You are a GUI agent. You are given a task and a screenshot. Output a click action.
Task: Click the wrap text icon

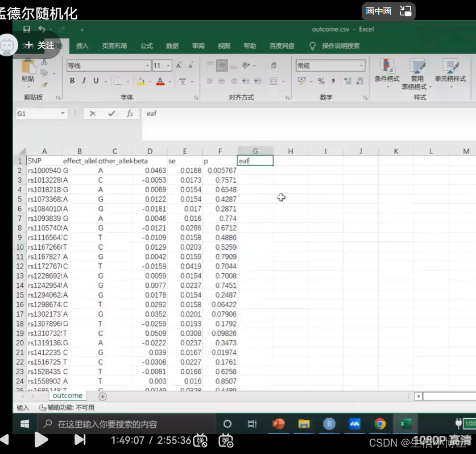pos(274,65)
